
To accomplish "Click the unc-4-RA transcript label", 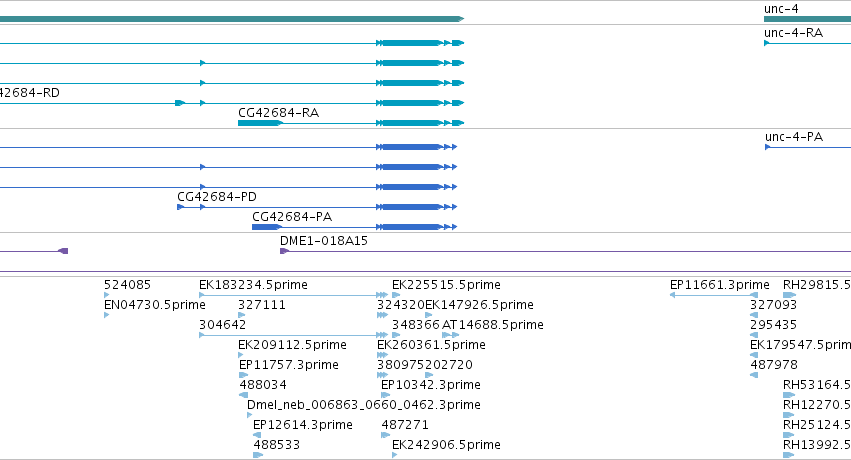I will (x=793, y=33).
